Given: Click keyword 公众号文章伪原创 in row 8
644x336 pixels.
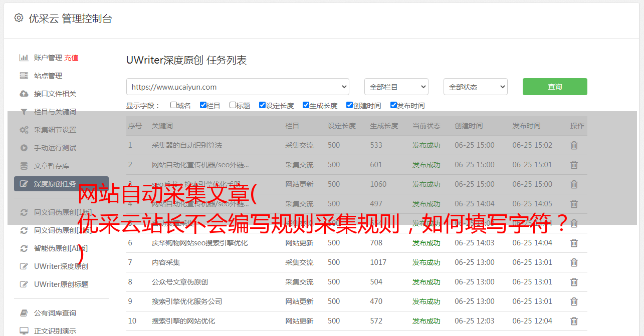Looking at the screenshot, I should pos(179,282).
